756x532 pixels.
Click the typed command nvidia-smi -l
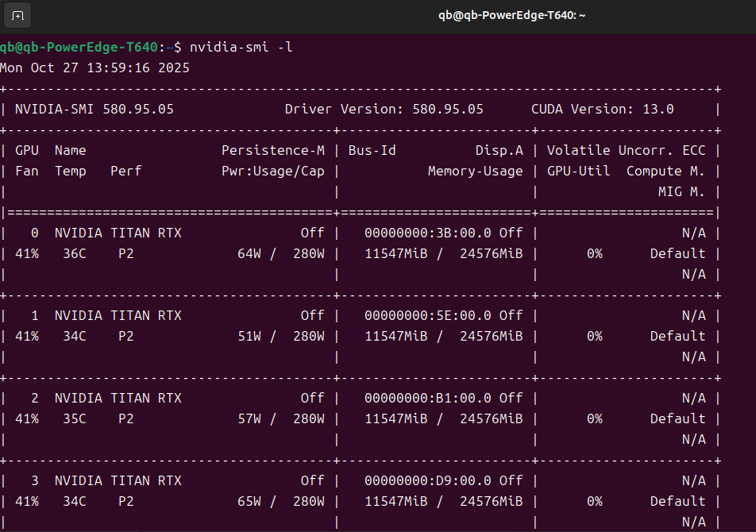(x=241, y=47)
